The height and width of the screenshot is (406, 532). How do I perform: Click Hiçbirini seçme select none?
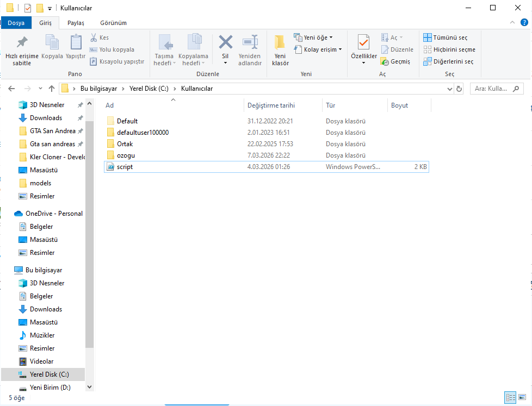point(449,49)
